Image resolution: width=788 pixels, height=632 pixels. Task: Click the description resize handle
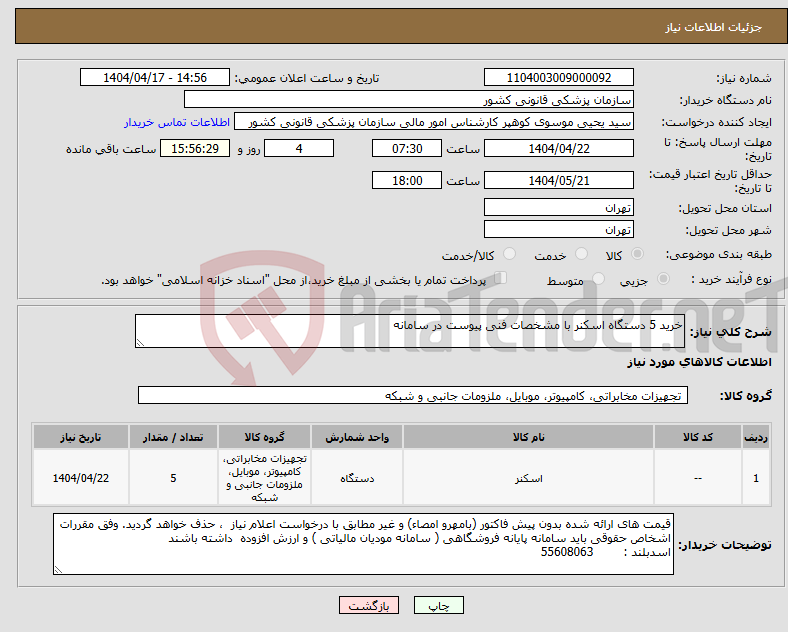[x=140, y=343]
